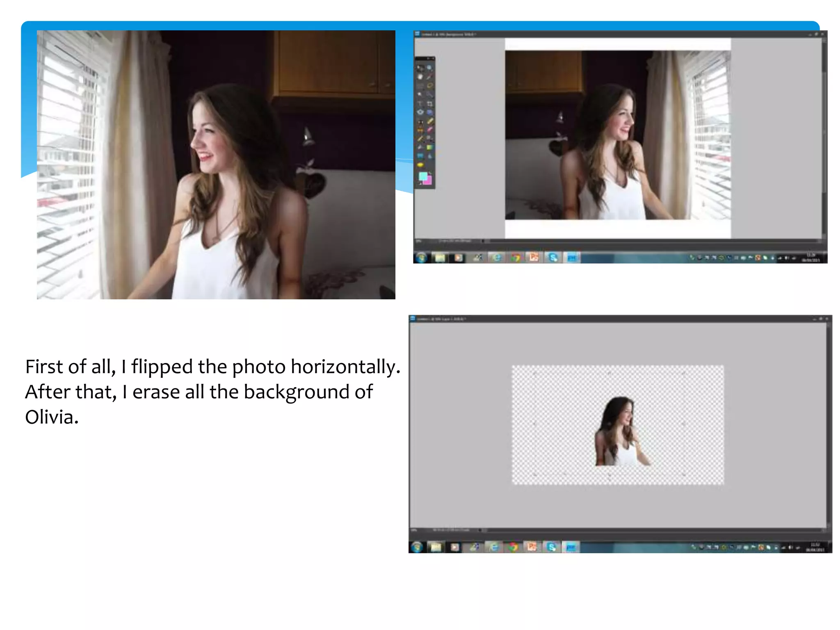Choose the Type text tool

(x=420, y=103)
